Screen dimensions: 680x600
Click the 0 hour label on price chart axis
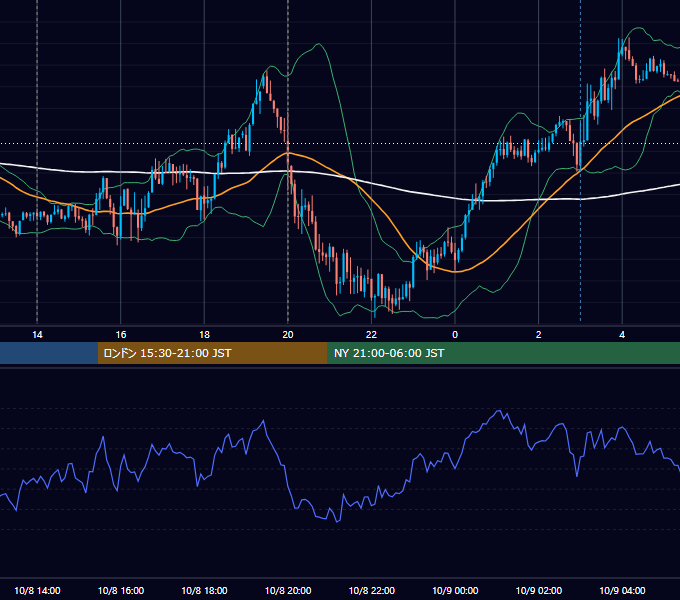pyautogui.click(x=455, y=335)
